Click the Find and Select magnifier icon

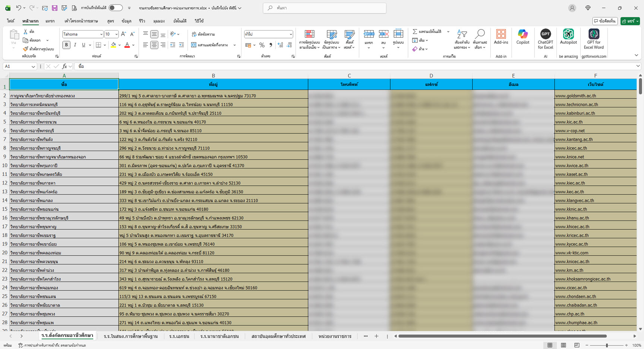pyautogui.click(x=480, y=35)
